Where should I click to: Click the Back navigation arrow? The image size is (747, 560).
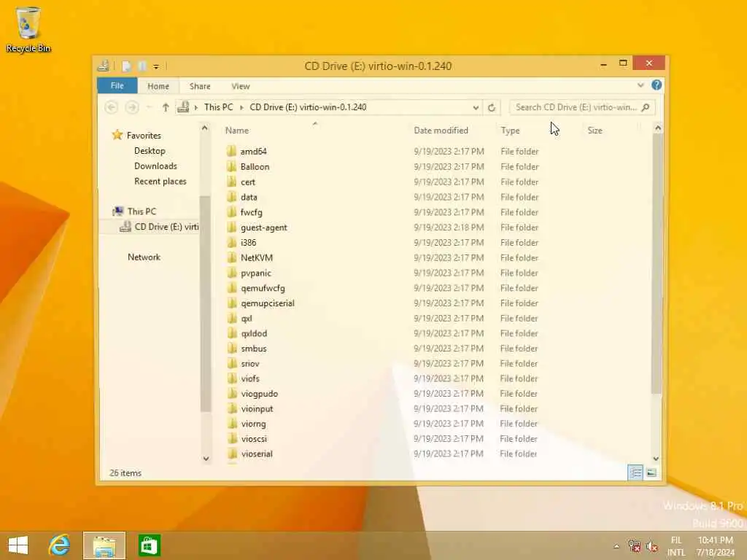click(111, 107)
